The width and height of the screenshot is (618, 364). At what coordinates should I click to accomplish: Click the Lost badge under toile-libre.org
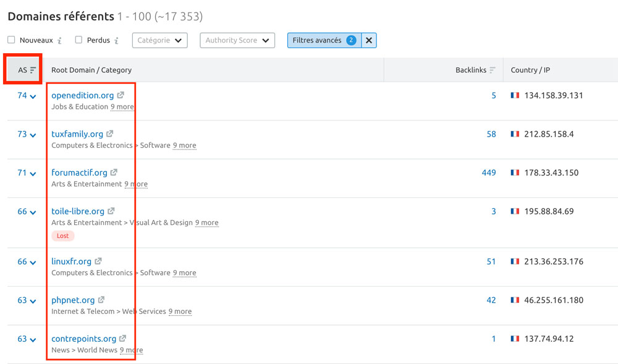(x=62, y=235)
